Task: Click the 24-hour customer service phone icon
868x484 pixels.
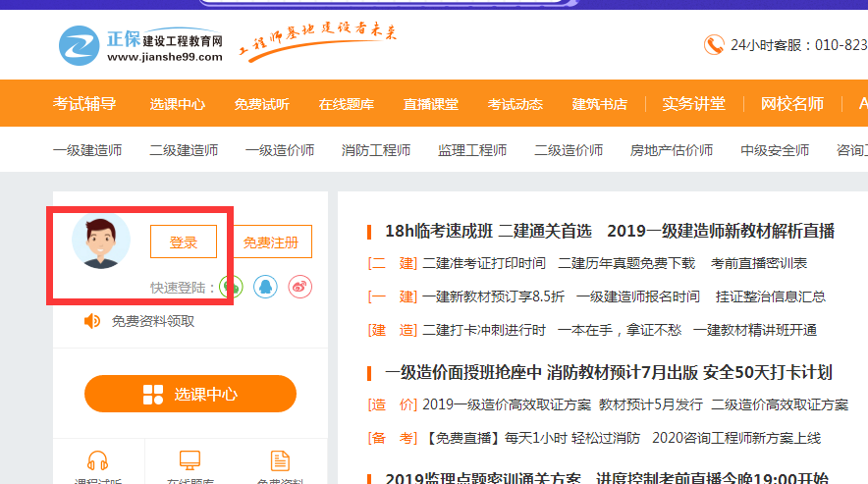Action: tap(714, 45)
